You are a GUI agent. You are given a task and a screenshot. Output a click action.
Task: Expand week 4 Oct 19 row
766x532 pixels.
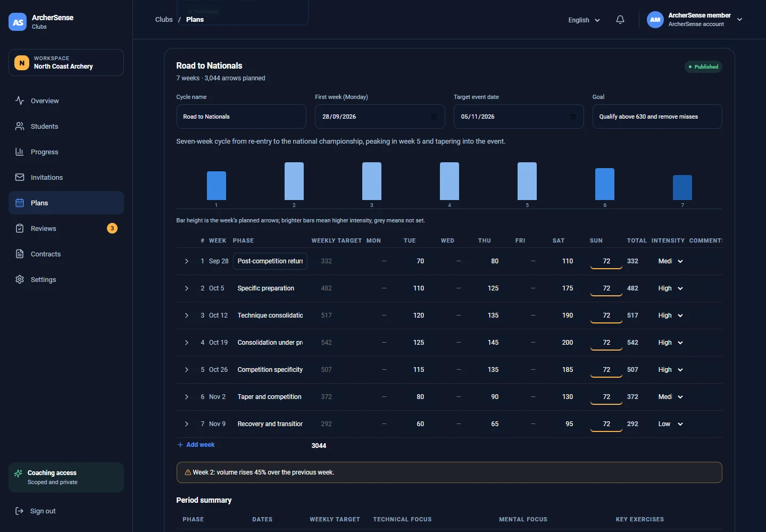click(187, 343)
